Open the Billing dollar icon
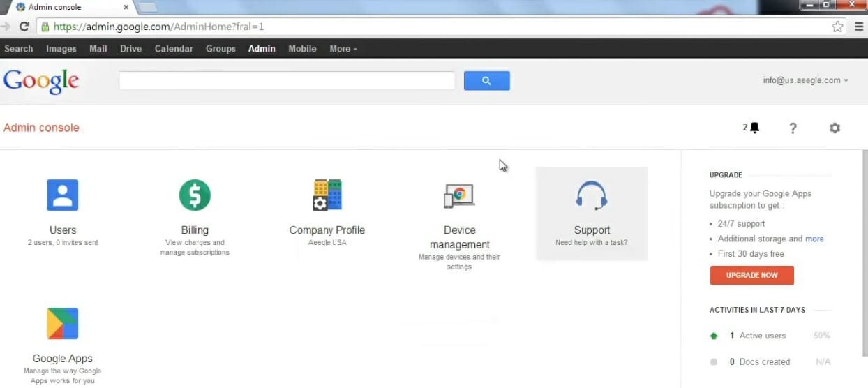Viewport: 868px width, 388px height. point(195,195)
